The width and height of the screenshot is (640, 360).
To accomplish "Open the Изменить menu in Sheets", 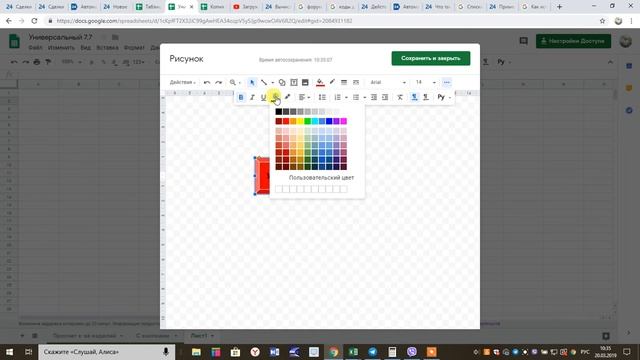I will coord(61,48).
